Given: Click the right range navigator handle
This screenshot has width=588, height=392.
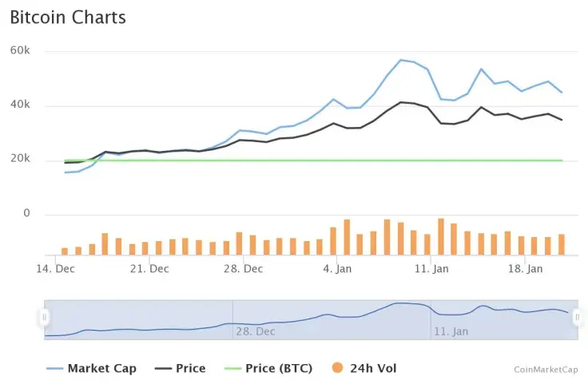Looking at the screenshot, I should click(x=577, y=318).
